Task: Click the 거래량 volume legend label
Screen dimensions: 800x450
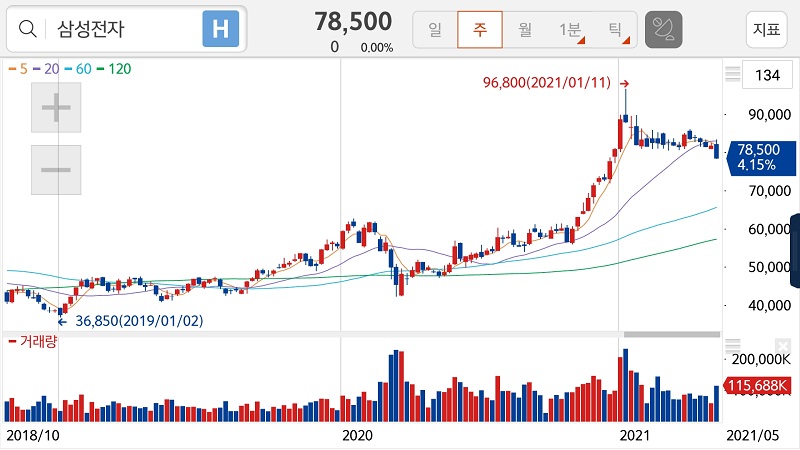Action: [x=33, y=341]
